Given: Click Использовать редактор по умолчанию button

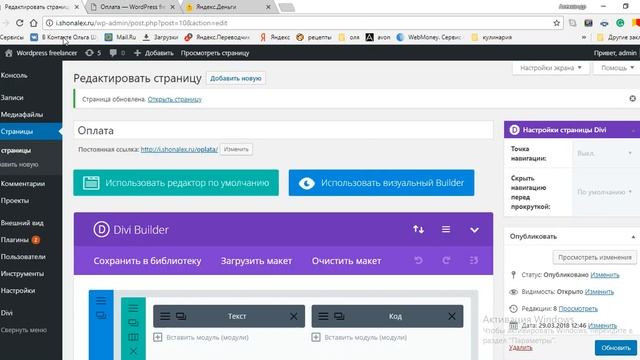Looking at the screenshot, I should click(x=176, y=183).
